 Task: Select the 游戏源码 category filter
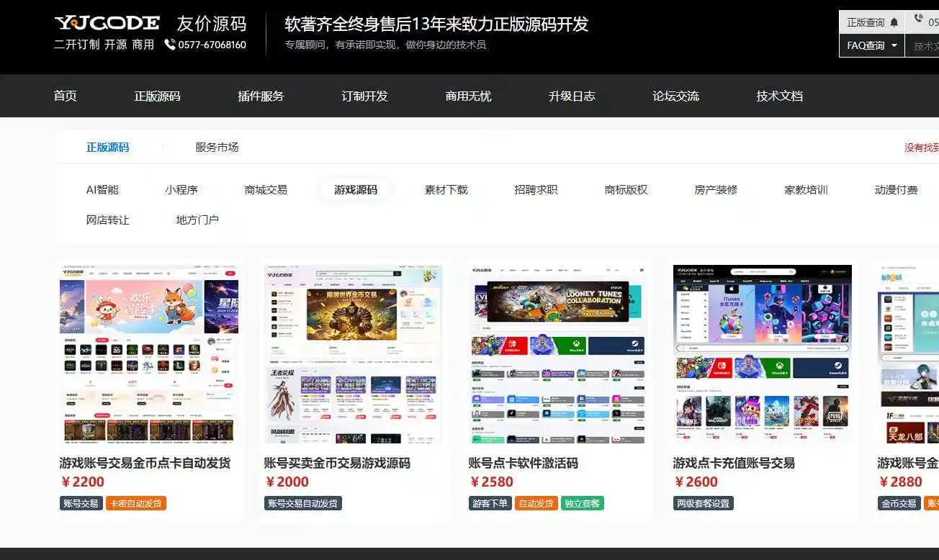356,189
